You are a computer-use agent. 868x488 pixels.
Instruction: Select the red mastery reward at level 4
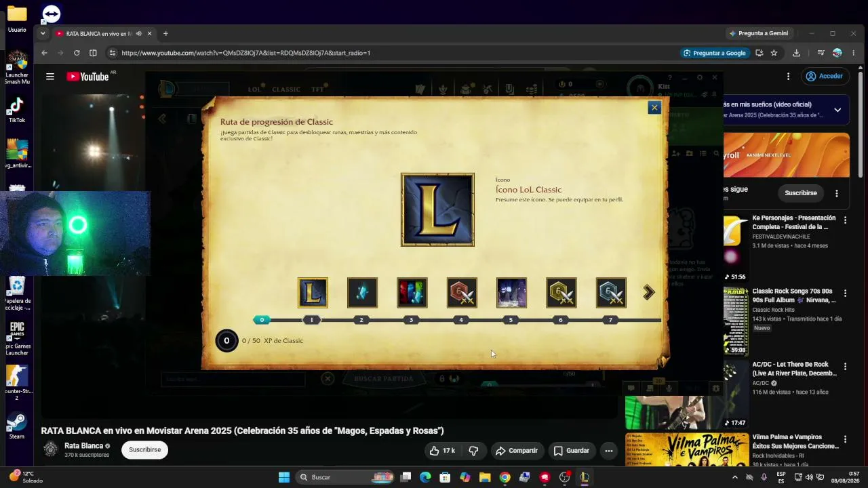(462, 293)
